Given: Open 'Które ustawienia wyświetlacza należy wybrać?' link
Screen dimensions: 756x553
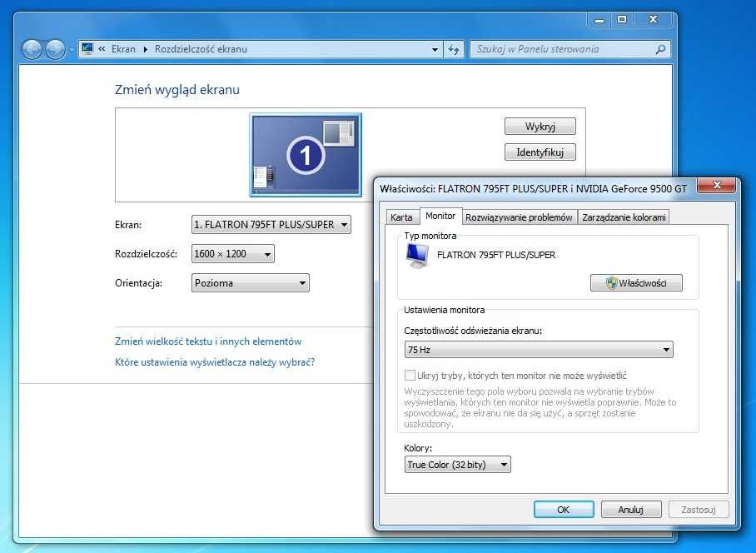Looking at the screenshot, I should tap(215, 362).
